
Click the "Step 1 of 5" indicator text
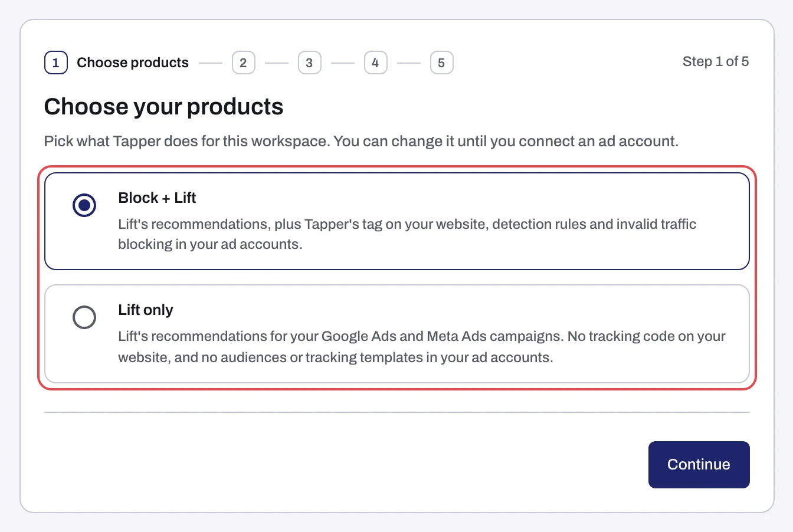pyautogui.click(x=716, y=61)
